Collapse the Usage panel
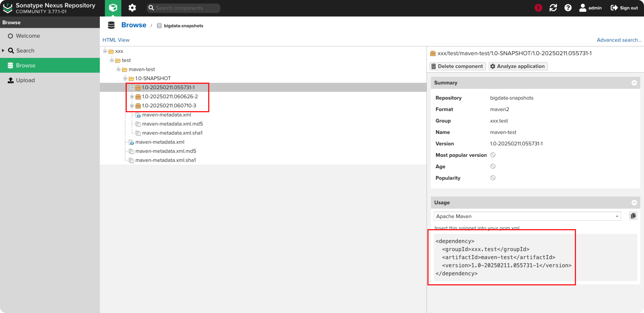Viewport: 644px width, 313px height. (634, 203)
